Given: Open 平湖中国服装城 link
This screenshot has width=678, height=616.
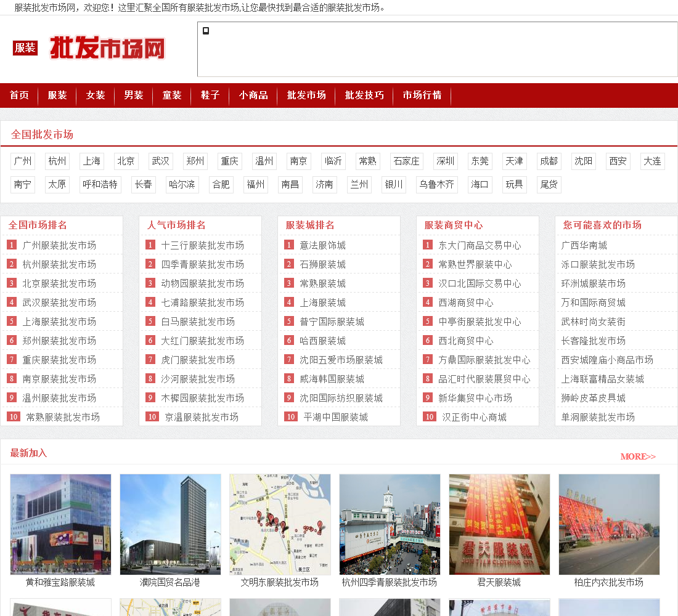Looking at the screenshot, I should (x=335, y=417).
